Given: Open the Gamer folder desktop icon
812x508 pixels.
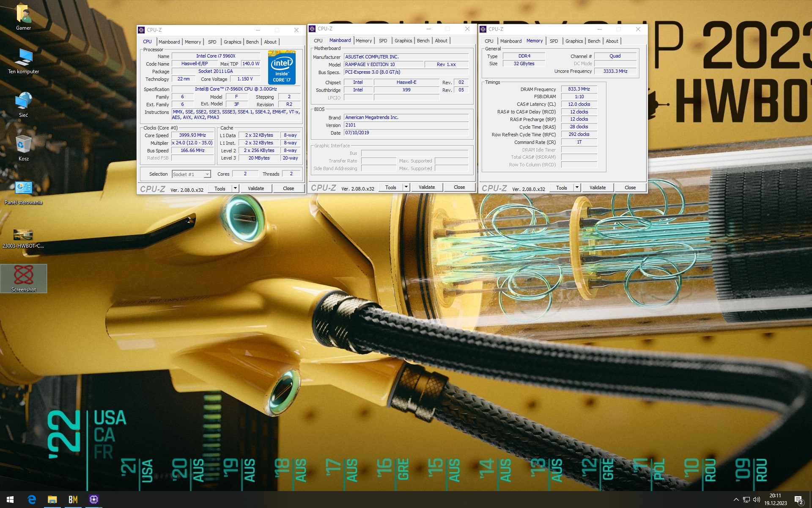Looking at the screenshot, I should [24, 18].
